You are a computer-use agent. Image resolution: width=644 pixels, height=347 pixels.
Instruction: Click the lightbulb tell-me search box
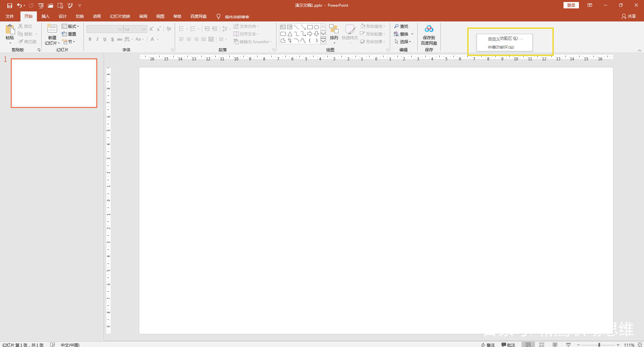pyautogui.click(x=233, y=16)
